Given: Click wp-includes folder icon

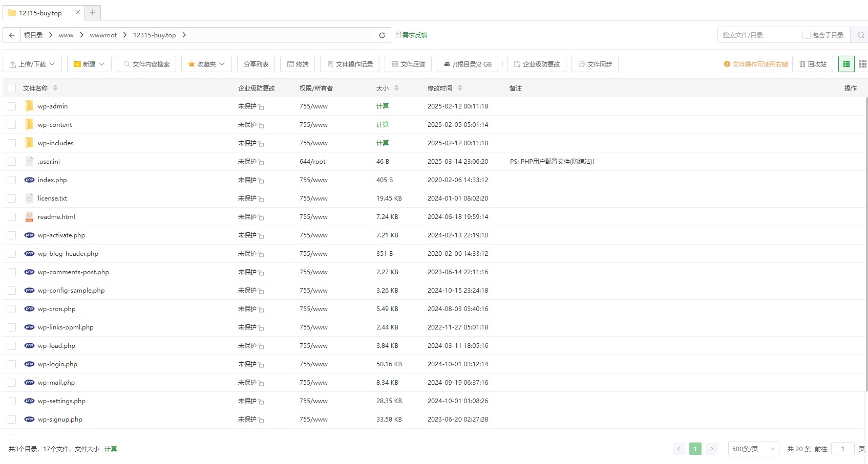Looking at the screenshot, I should [29, 143].
